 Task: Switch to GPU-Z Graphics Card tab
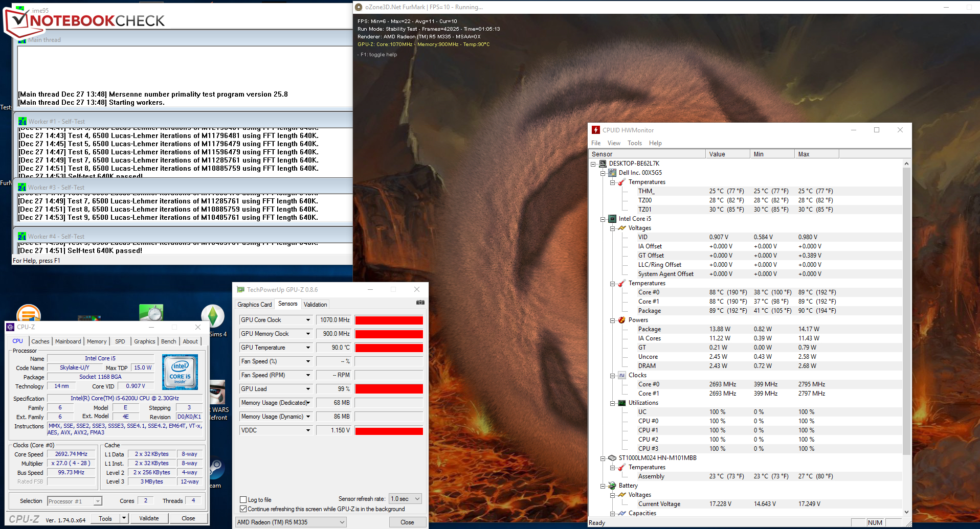pyautogui.click(x=255, y=305)
